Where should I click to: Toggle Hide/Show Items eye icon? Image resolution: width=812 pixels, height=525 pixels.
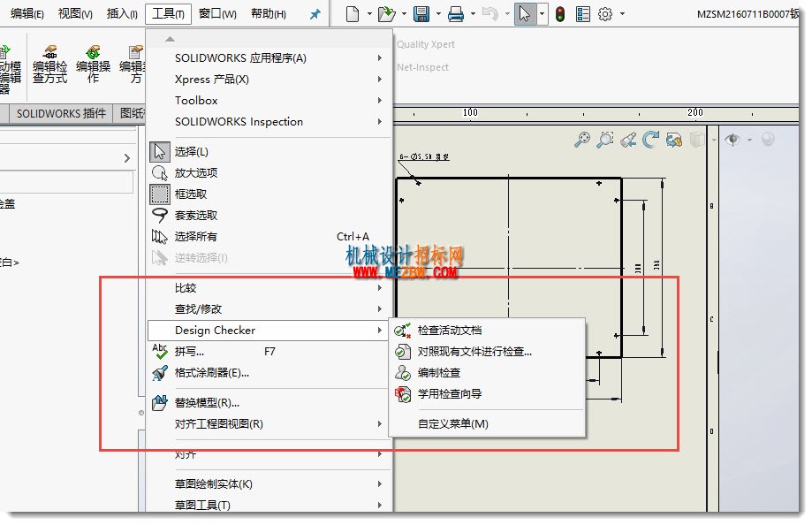732,140
